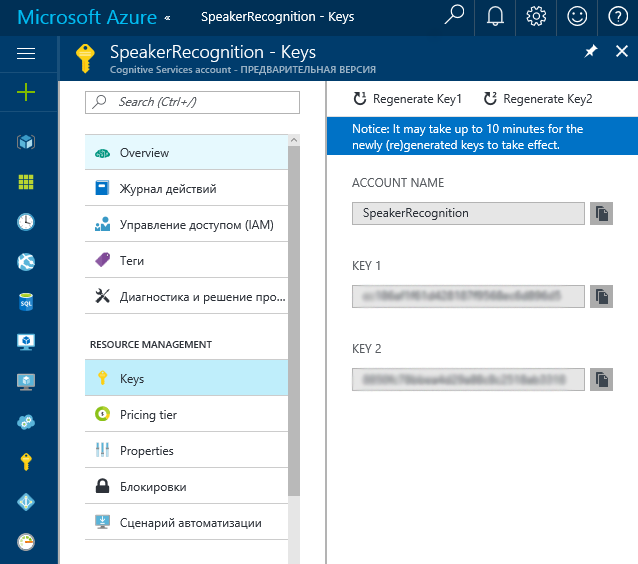638x564 pixels.
Task: Open the yellow key icon in sidebar
Action: (x=26, y=462)
